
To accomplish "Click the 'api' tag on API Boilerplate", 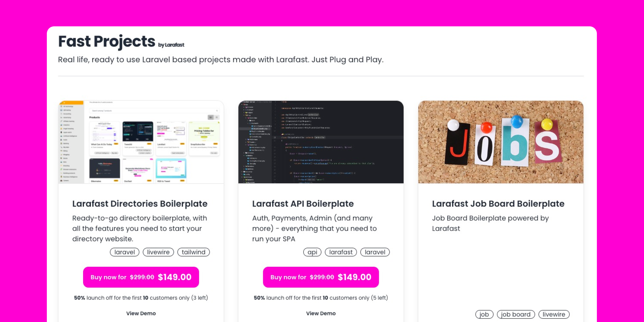I will pos(313,252).
